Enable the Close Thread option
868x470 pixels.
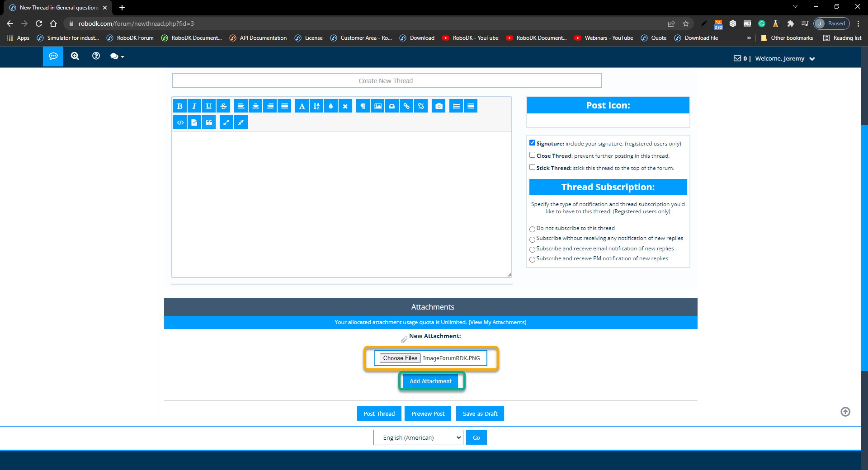coord(532,155)
